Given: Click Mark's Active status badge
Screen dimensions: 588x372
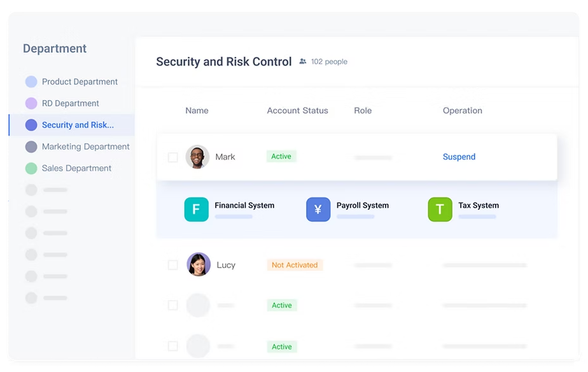Looking at the screenshot, I should [x=281, y=156].
